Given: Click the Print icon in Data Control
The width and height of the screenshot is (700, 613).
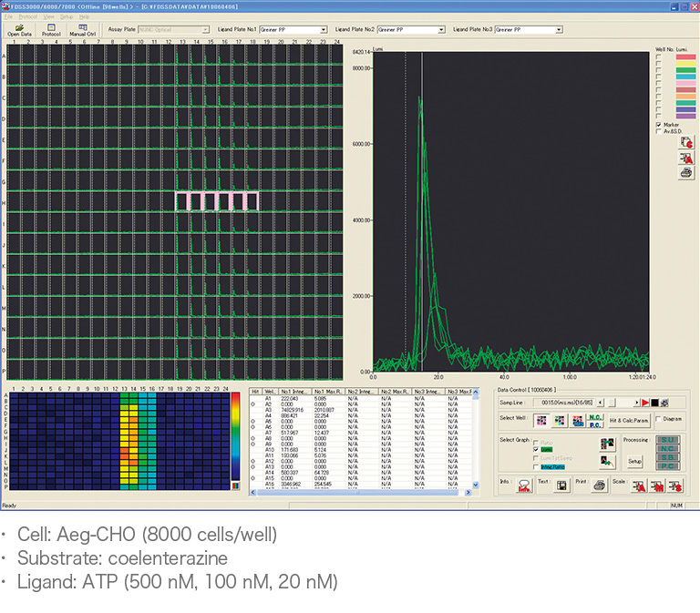Looking at the screenshot, I should tap(599, 485).
